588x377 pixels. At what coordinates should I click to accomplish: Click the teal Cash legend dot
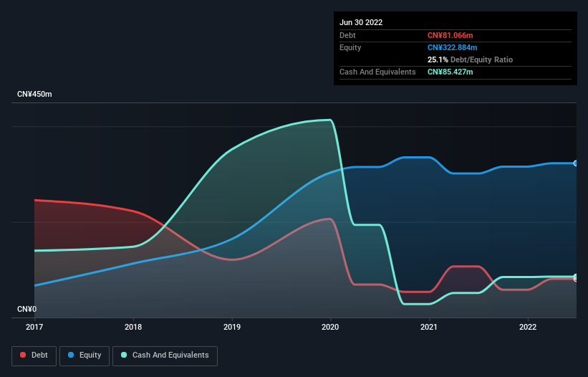(124, 355)
